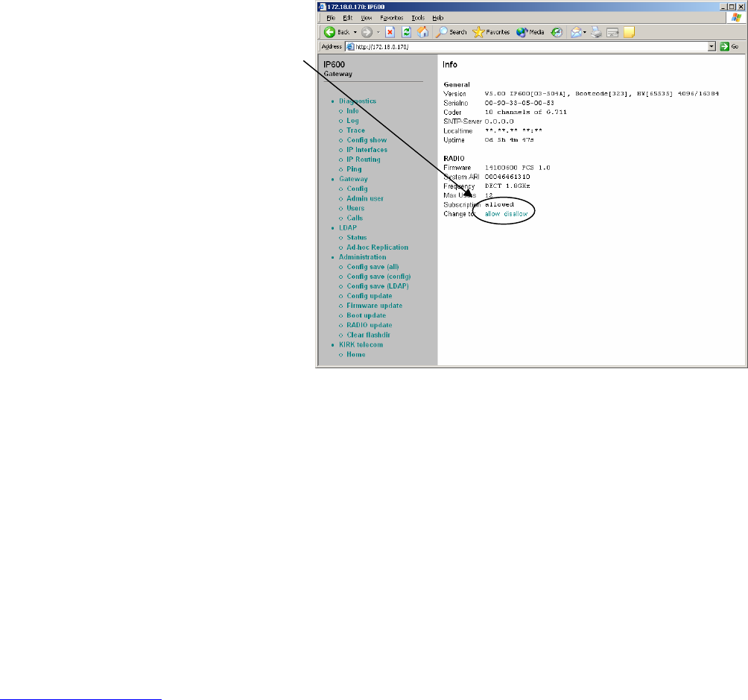This screenshot has height=700, width=748.
Task: Open the Forward button dropdown arrow
Action: pyautogui.click(x=378, y=32)
